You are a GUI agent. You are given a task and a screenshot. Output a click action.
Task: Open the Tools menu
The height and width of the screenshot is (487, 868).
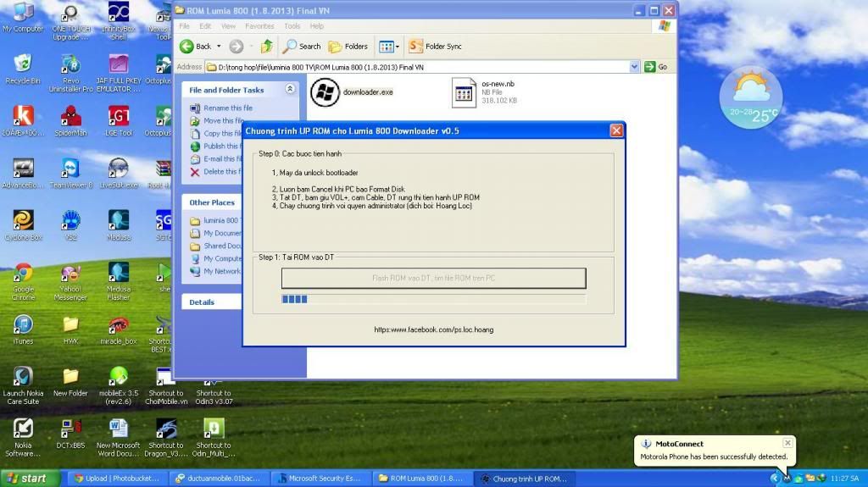[x=292, y=26]
